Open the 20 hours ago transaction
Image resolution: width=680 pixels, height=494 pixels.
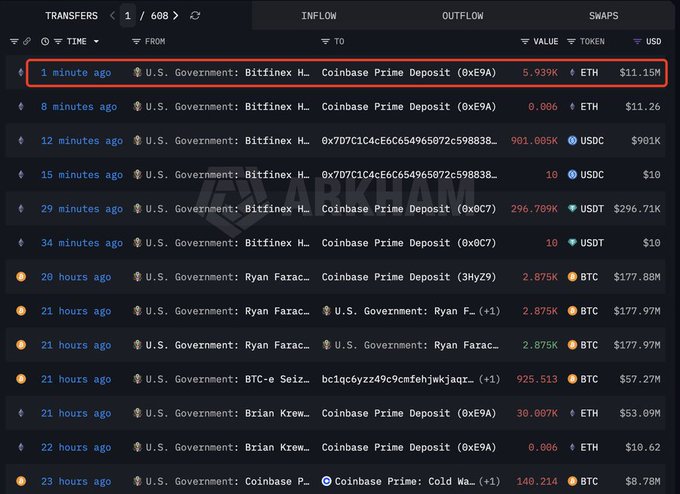click(x=76, y=277)
